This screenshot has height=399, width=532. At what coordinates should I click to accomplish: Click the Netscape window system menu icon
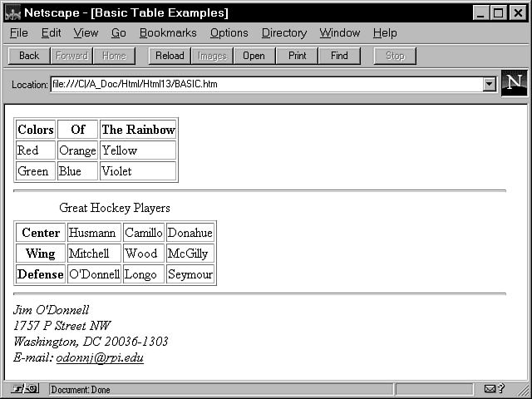coord(12,12)
